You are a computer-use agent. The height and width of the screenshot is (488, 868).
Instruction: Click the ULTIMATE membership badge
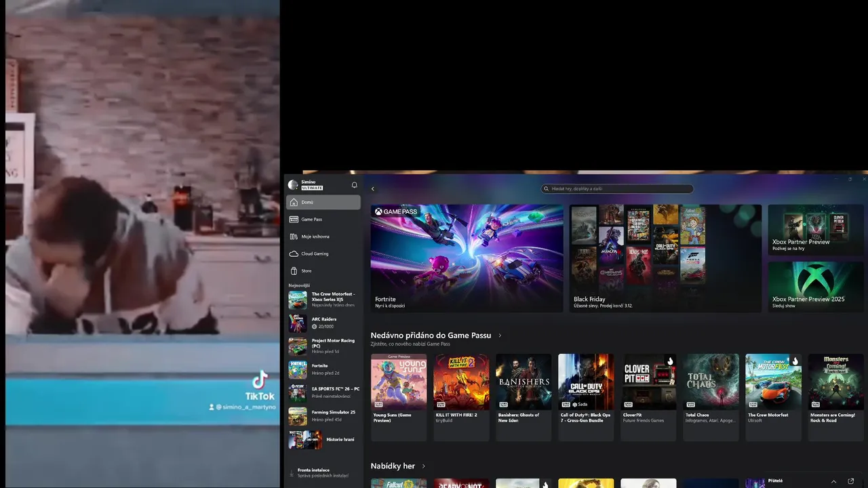pyautogui.click(x=312, y=188)
